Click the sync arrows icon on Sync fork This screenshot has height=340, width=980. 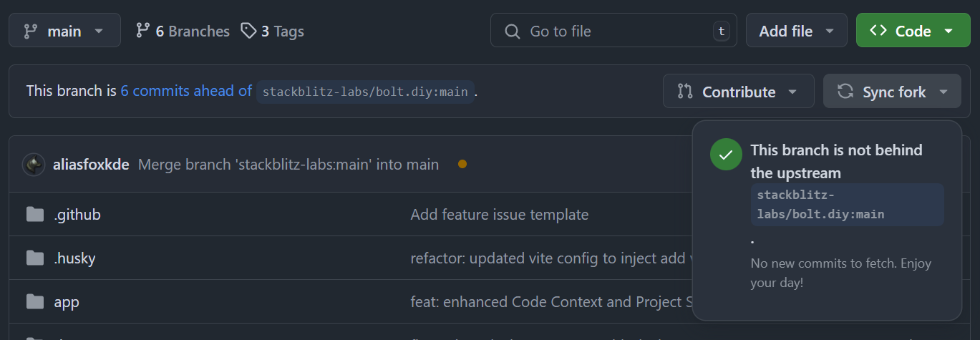(845, 92)
